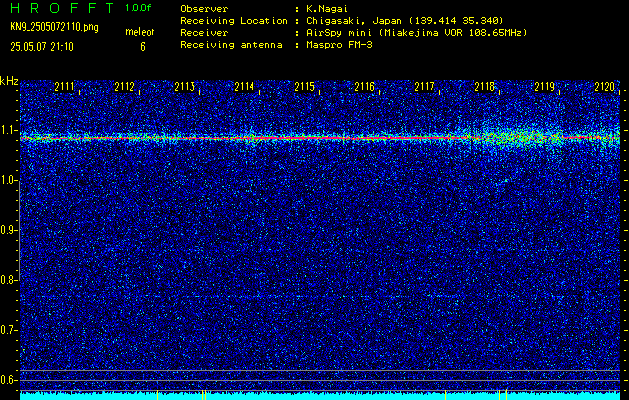Click the Receiving Location value Chigasaki, Japan
Viewport: 629px width, 400px height.
[404, 21]
